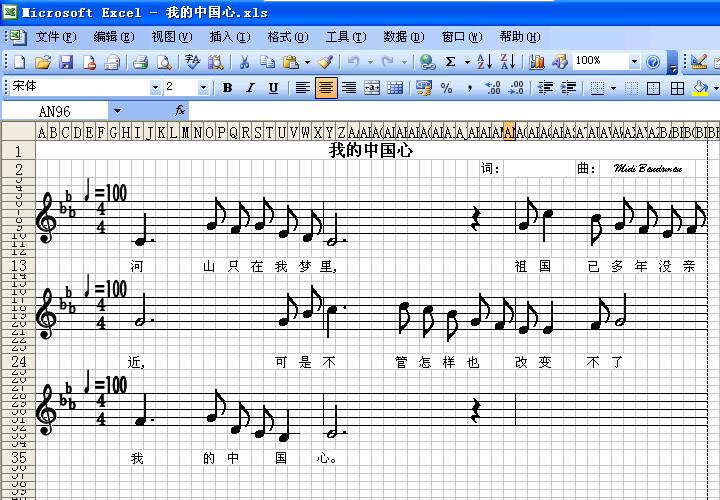720x500 pixels.
Task: Toggle underline formatting
Action: click(x=273, y=88)
